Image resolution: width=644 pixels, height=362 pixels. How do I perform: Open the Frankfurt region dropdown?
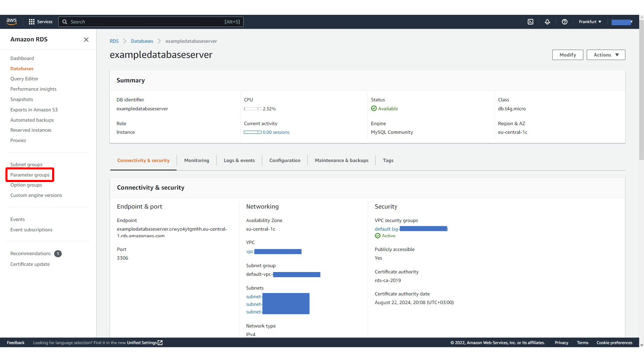(x=590, y=22)
